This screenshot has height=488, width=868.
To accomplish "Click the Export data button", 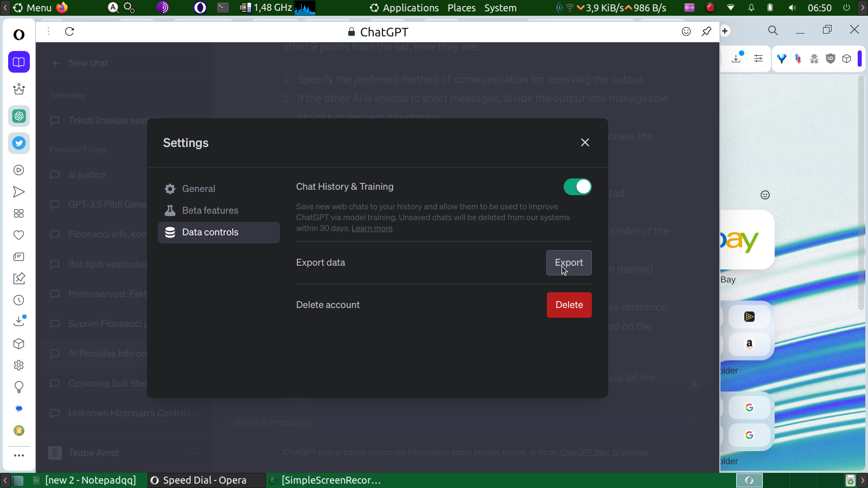I will (569, 262).
